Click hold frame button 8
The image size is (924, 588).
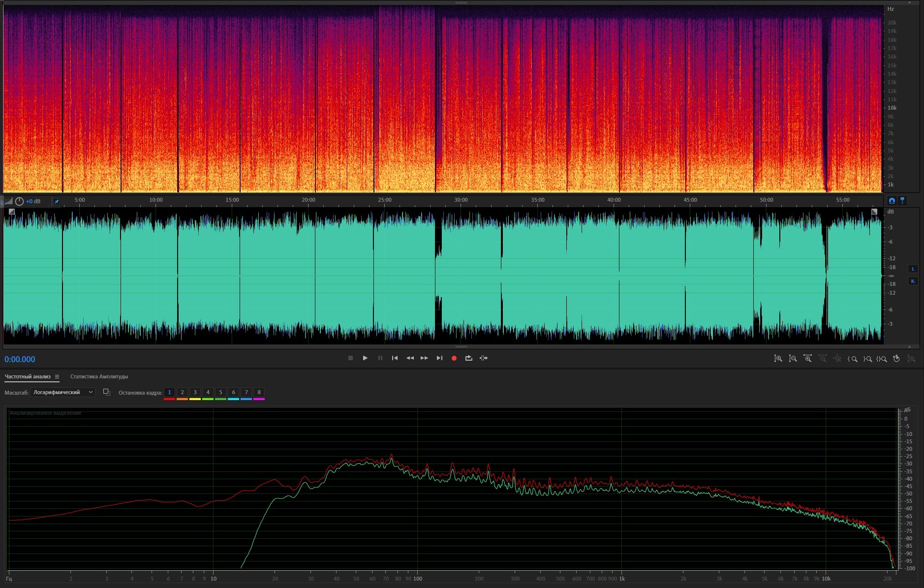point(259,392)
